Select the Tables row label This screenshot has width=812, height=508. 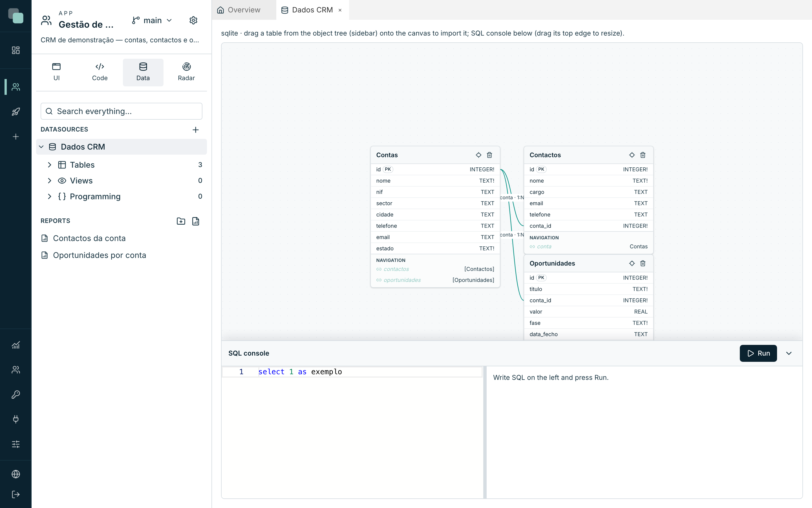point(82,165)
